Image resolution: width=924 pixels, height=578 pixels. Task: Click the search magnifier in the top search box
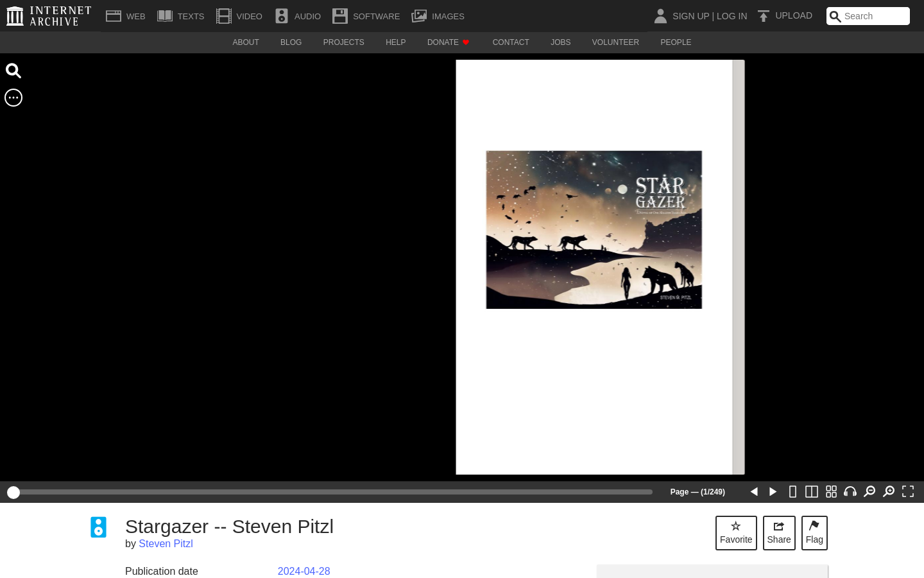point(835,16)
